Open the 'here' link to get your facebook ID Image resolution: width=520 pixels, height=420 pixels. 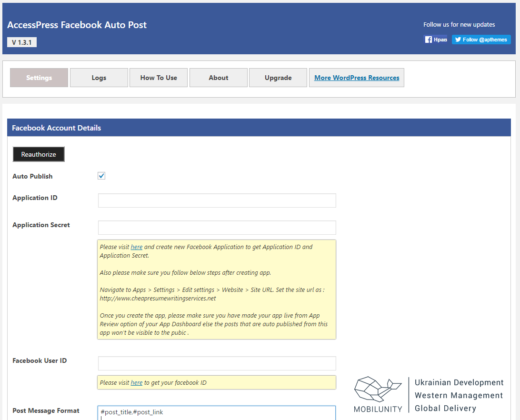(x=137, y=382)
